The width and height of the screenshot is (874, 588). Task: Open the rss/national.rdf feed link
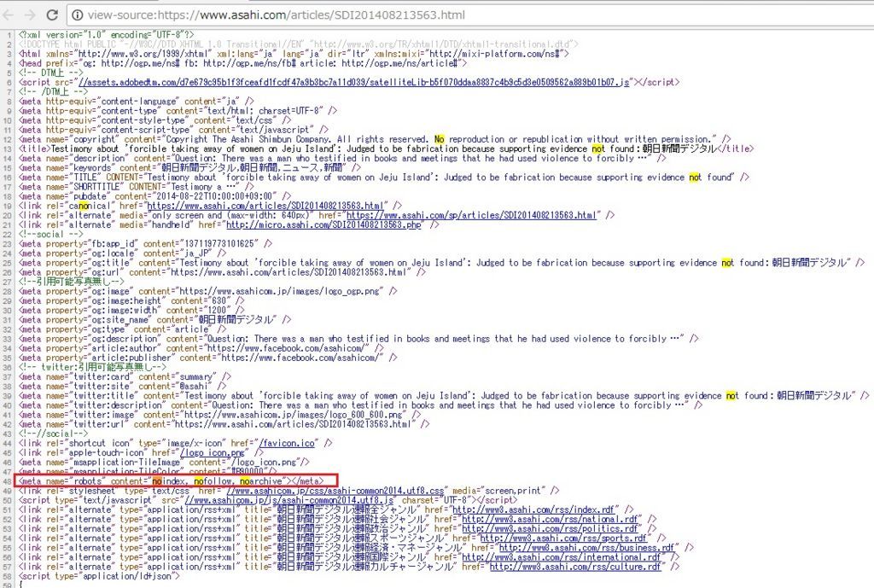552,519
